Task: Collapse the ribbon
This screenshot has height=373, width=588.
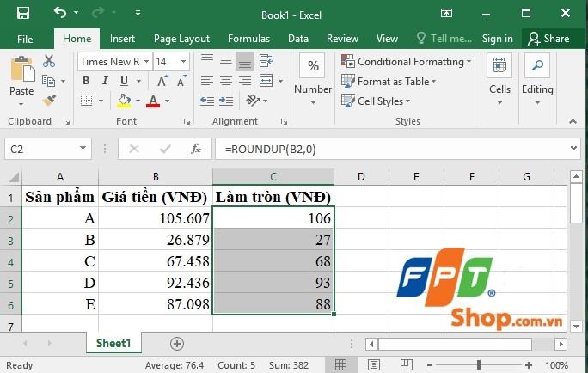Action: 573,121
